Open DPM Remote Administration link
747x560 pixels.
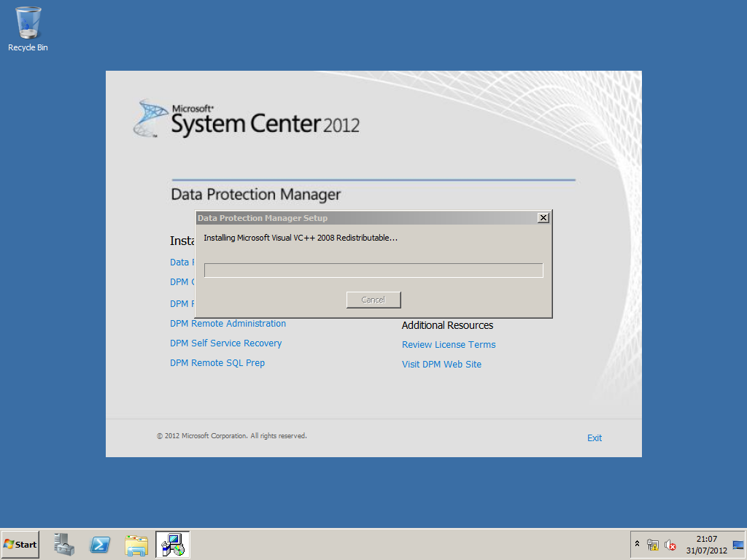pos(228,323)
